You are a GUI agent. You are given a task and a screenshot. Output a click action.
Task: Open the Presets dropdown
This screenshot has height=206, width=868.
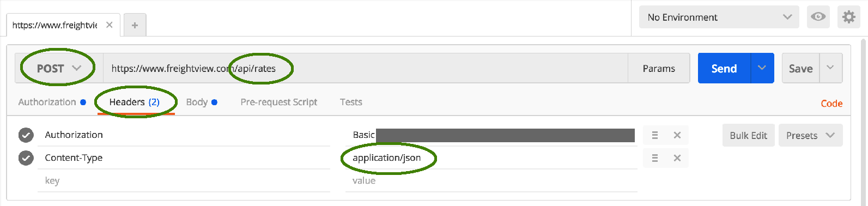[810, 135]
